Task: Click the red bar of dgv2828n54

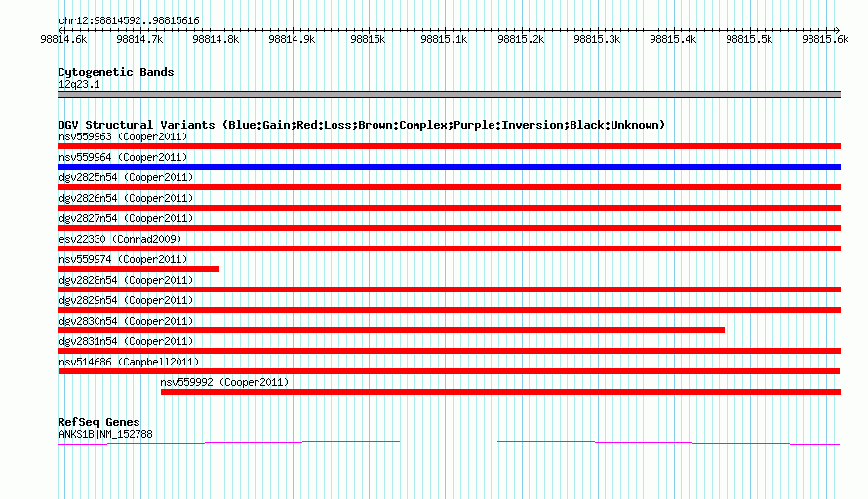Action: [449, 289]
